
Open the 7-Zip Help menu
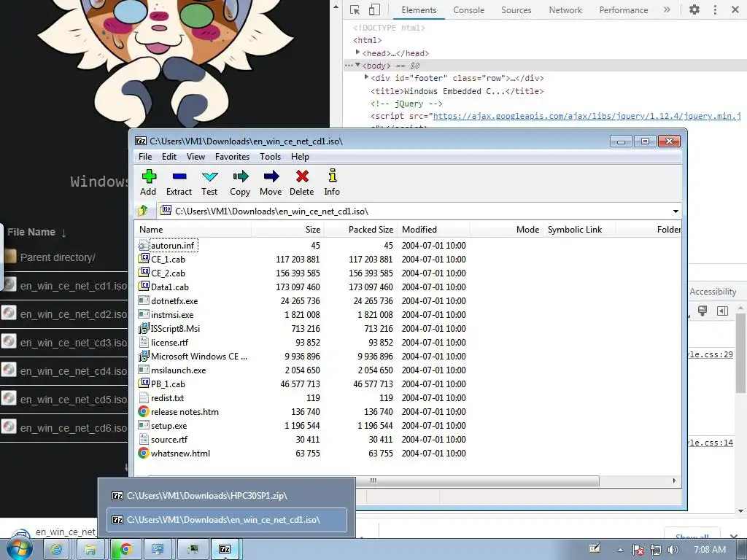[300, 157]
